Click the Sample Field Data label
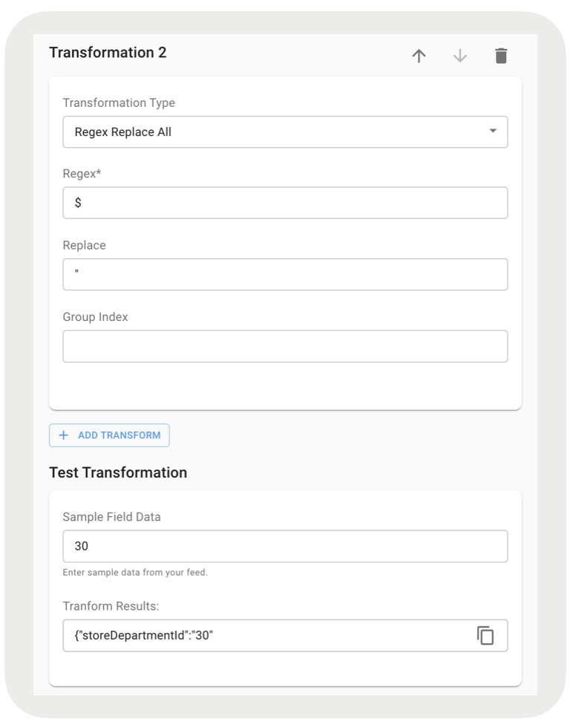This screenshot has height=728, width=573. pyautogui.click(x=111, y=517)
